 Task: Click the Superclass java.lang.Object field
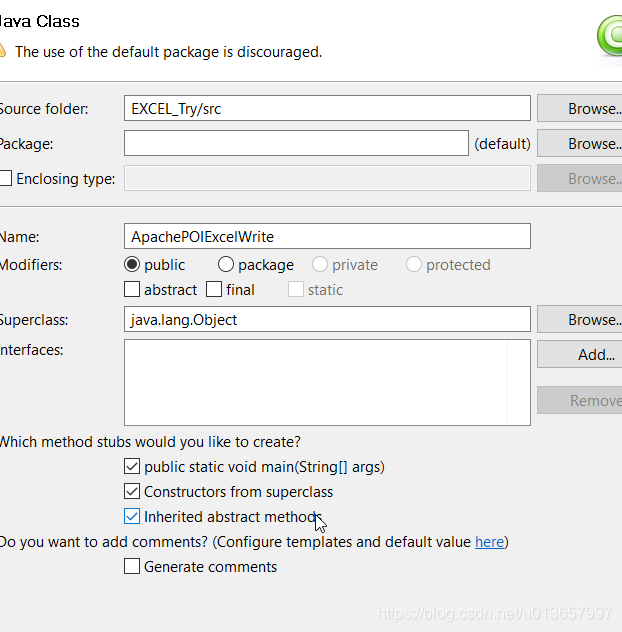click(x=327, y=319)
